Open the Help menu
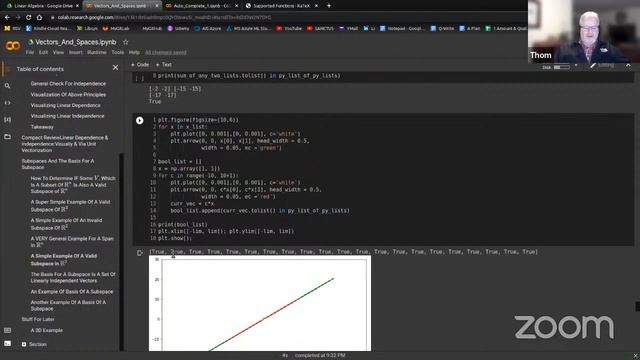 [x=134, y=52]
